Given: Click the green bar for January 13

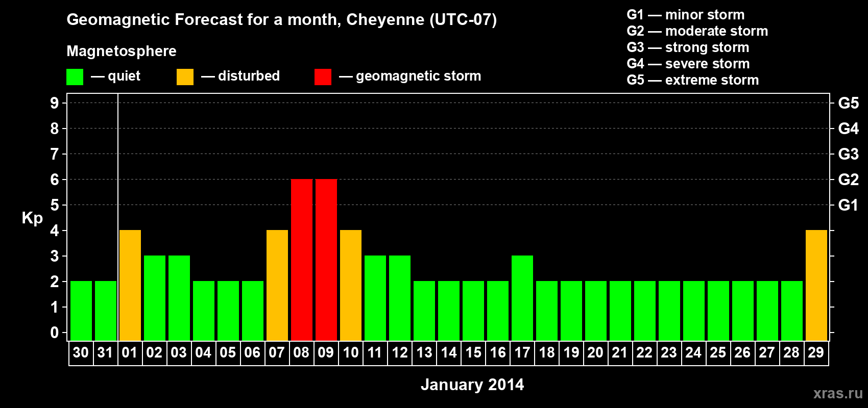Looking at the screenshot, I should [424, 311].
